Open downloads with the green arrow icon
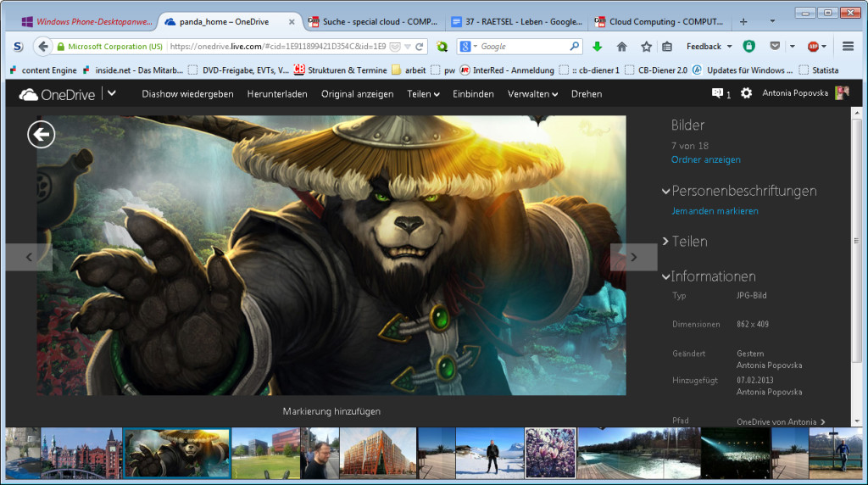This screenshot has height=485, width=868. pyautogui.click(x=597, y=47)
